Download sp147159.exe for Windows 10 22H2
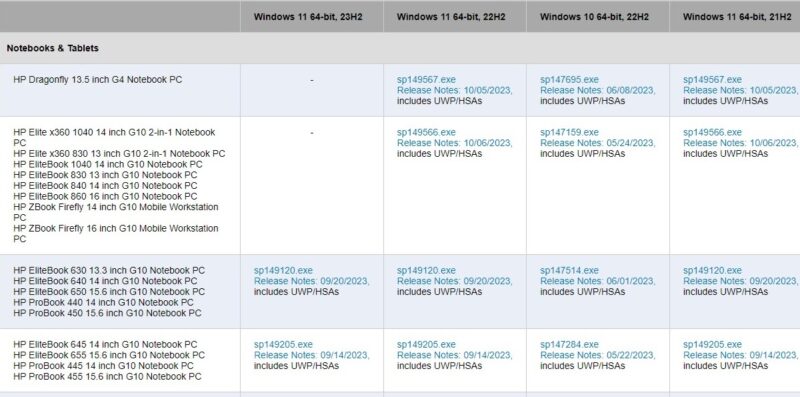The image size is (800, 397). (569, 132)
